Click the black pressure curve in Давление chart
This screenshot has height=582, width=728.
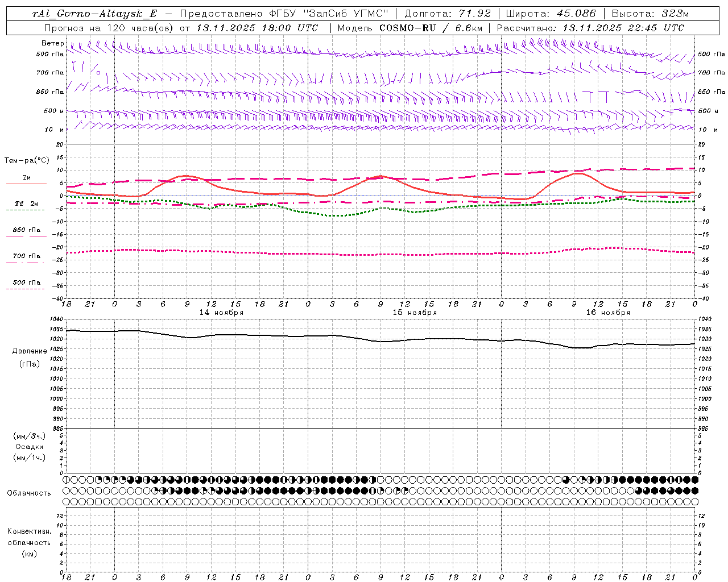(380, 341)
